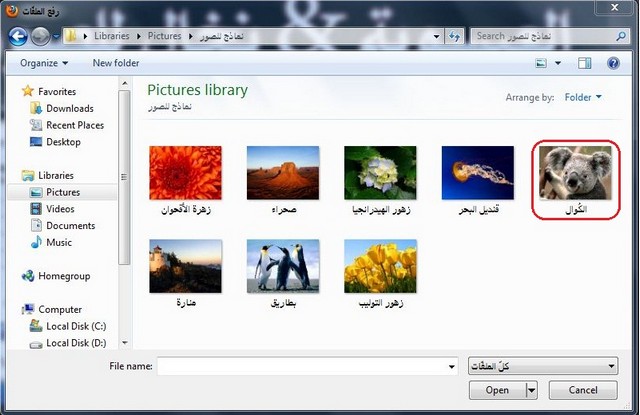This screenshot has height=415, width=640.
Task: Open the Arrange by Folder dropdown
Action: [583, 97]
